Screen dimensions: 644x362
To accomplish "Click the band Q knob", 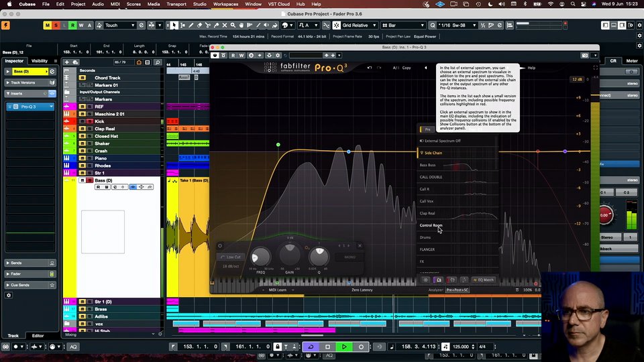I will click(319, 257).
